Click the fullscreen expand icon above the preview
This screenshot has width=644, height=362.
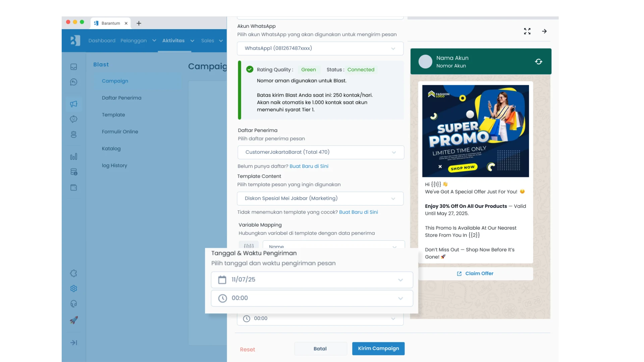tap(527, 31)
